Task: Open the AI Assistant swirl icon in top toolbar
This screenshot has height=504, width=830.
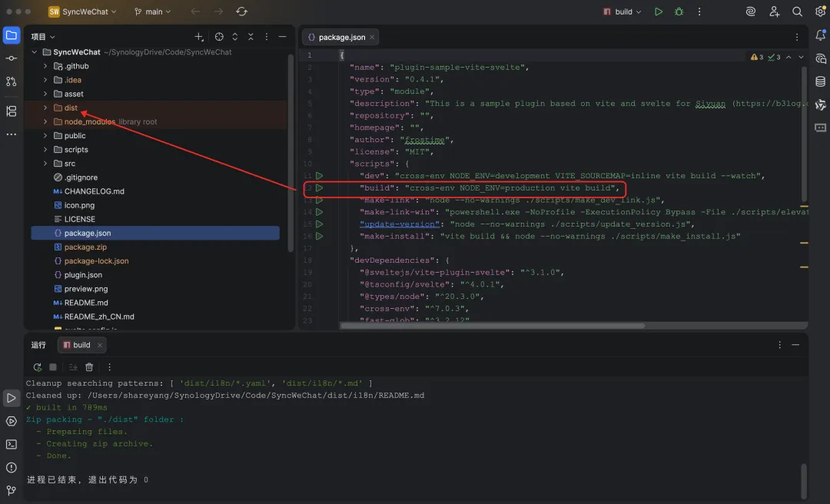Action: pyautogui.click(x=751, y=12)
